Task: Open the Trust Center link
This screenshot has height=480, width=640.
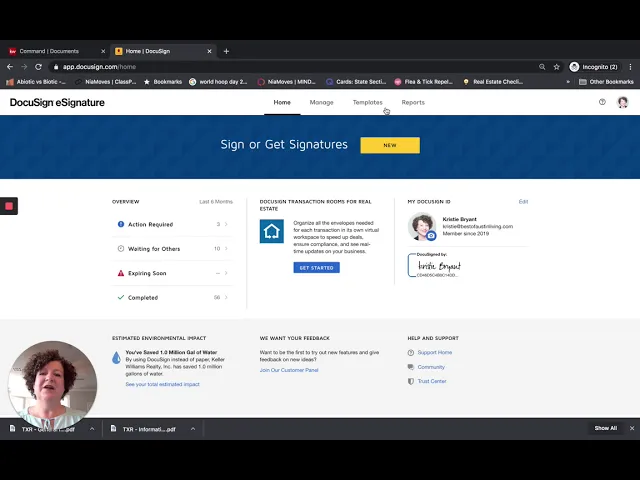Action: click(432, 381)
